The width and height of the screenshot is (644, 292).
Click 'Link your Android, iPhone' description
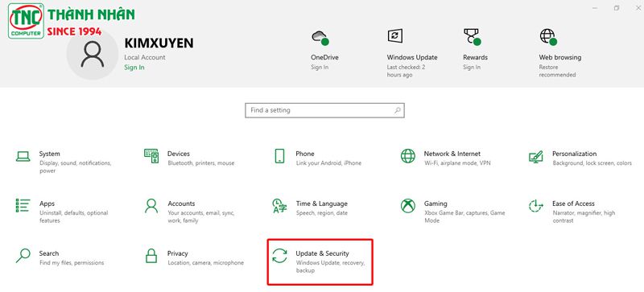point(328,163)
